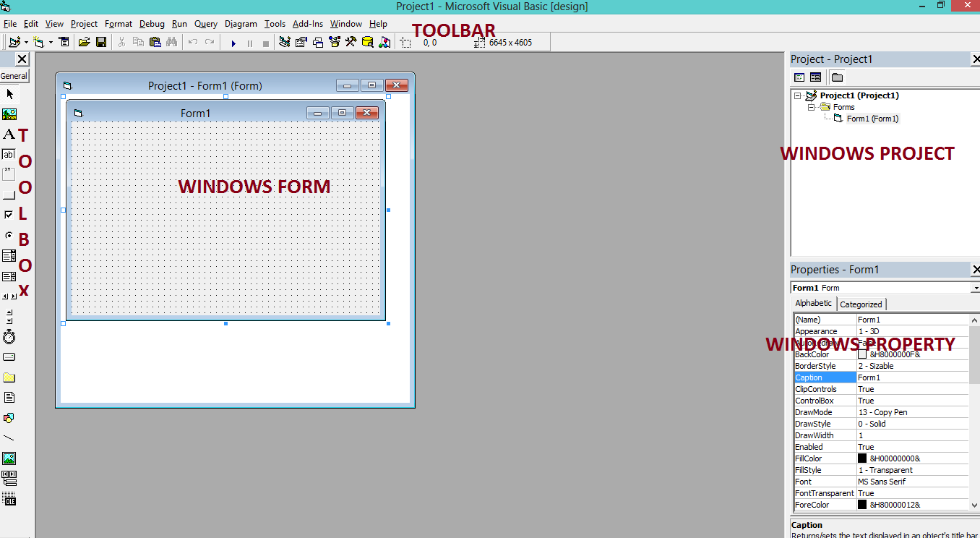This screenshot has height=538, width=980.
Task: Collapse the Forms node in project tree
Action: (811, 107)
